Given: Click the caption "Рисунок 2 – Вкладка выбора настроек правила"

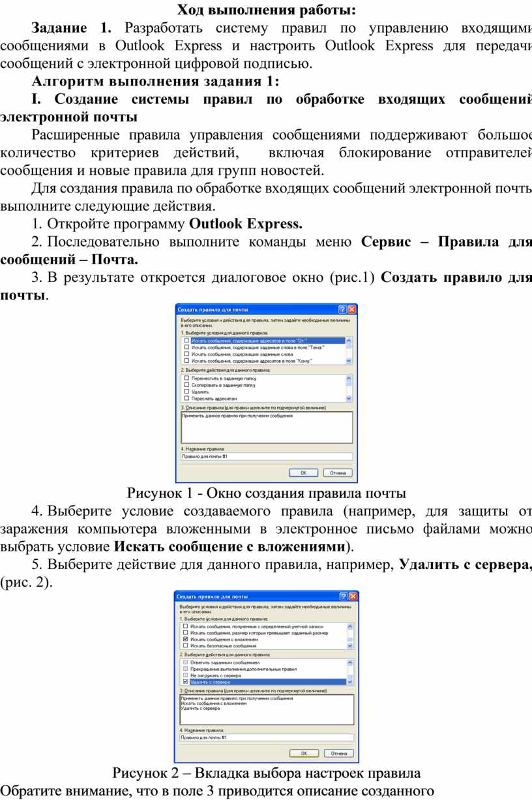Looking at the screenshot, I should coord(267,774).
